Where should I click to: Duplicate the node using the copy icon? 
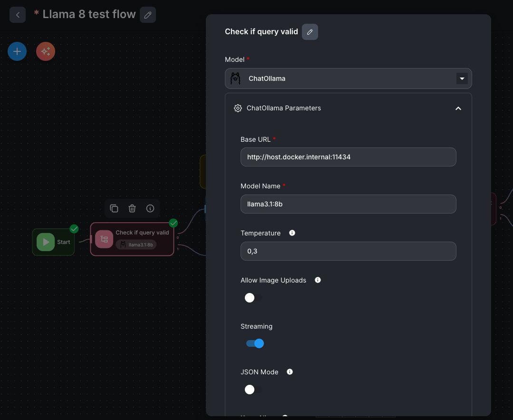pos(114,208)
